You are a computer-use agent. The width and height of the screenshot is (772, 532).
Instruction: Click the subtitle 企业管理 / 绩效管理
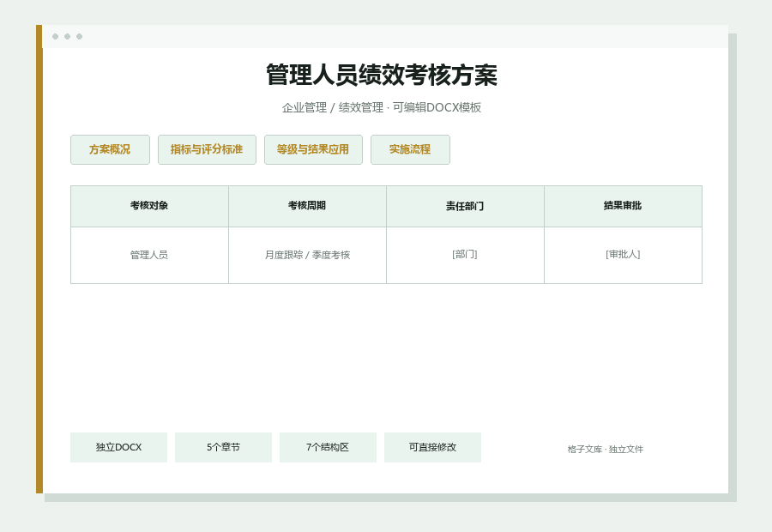[332, 107]
